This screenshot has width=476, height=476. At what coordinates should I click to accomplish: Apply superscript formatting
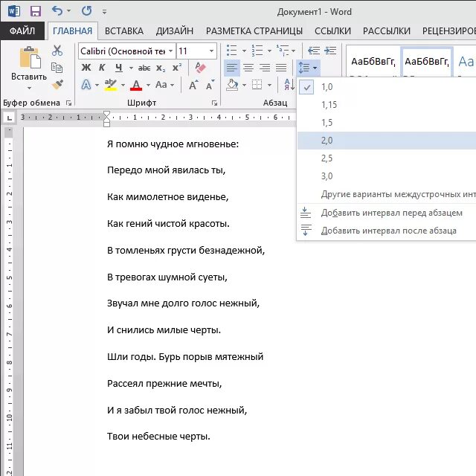pos(177,68)
